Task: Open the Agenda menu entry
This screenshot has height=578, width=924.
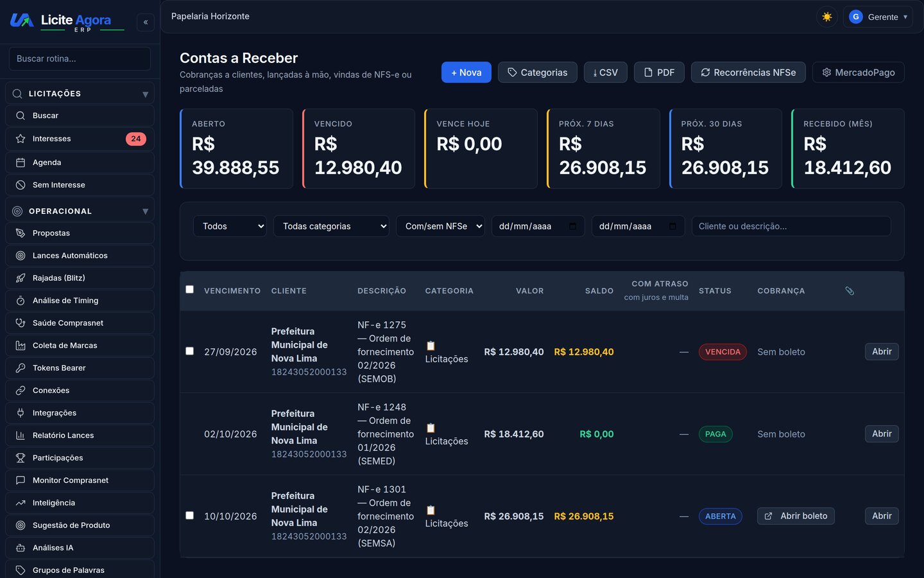Action: [x=80, y=162]
